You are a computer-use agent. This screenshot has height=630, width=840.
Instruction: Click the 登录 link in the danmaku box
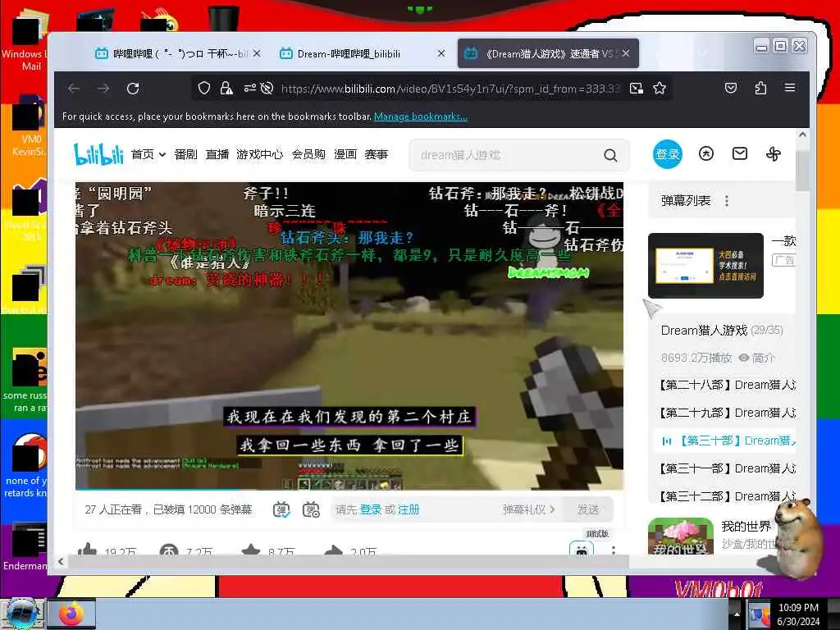coord(370,509)
